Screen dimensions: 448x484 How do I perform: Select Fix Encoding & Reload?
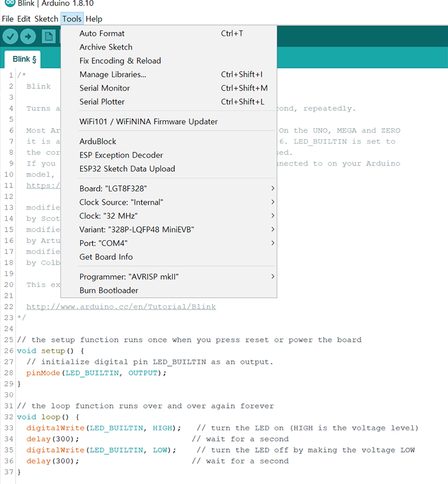click(169, 60)
